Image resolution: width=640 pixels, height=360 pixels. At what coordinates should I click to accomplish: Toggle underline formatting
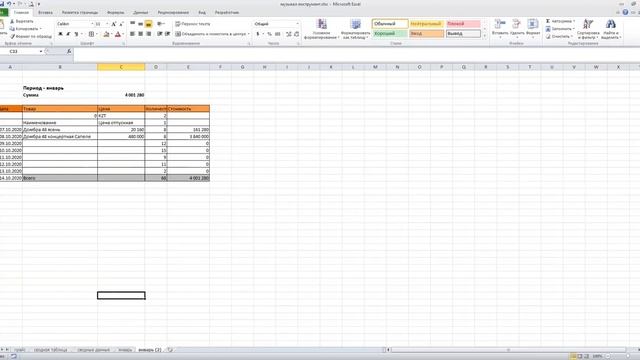[x=76, y=34]
